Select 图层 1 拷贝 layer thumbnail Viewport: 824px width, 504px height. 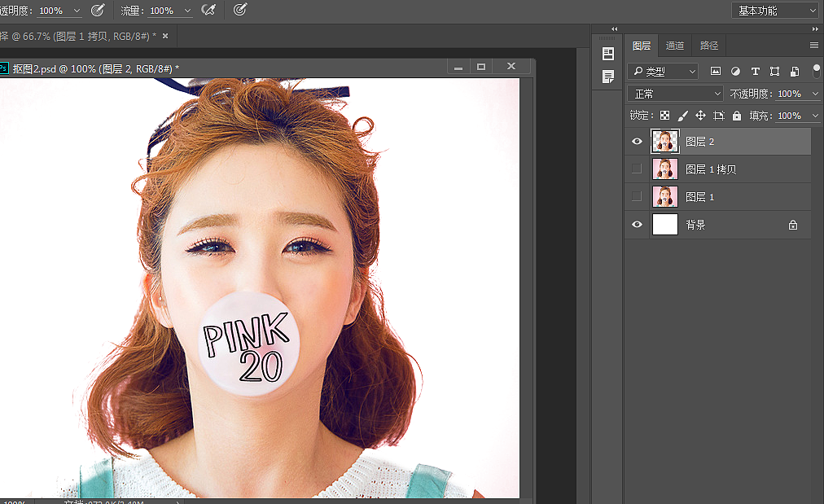pyautogui.click(x=664, y=169)
